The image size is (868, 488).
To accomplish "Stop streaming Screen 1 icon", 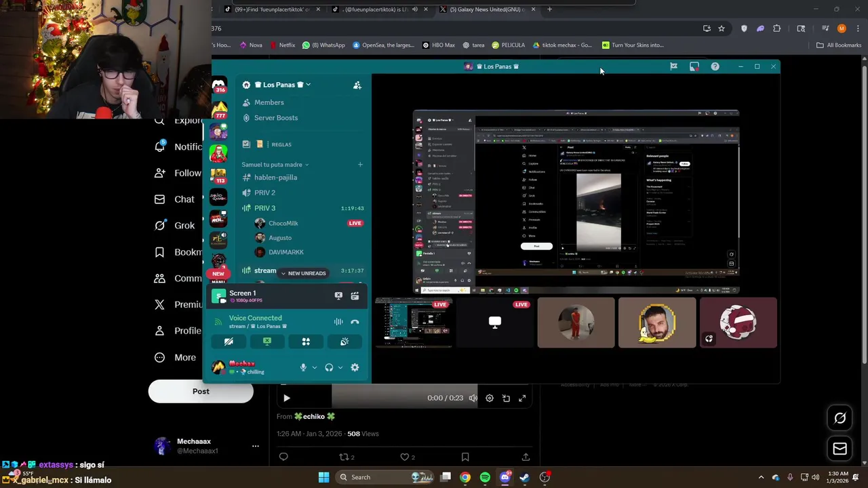I will [338, 296].
